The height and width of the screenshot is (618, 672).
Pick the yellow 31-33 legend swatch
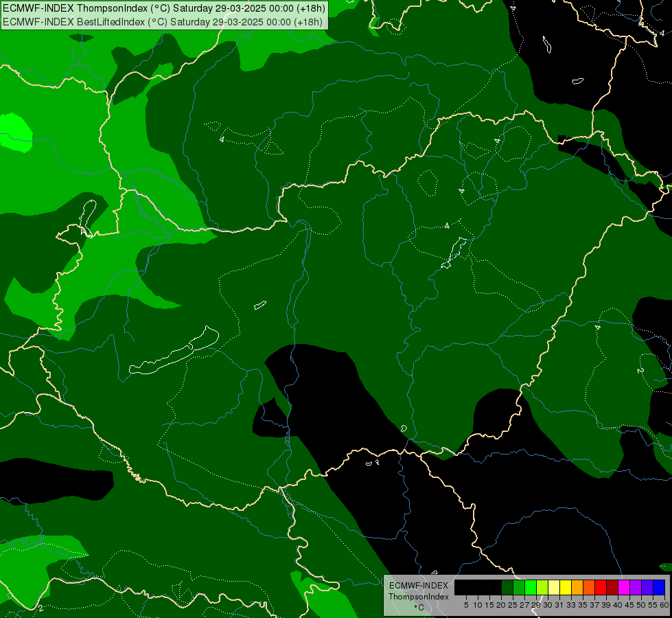click(x=566, y=587)
